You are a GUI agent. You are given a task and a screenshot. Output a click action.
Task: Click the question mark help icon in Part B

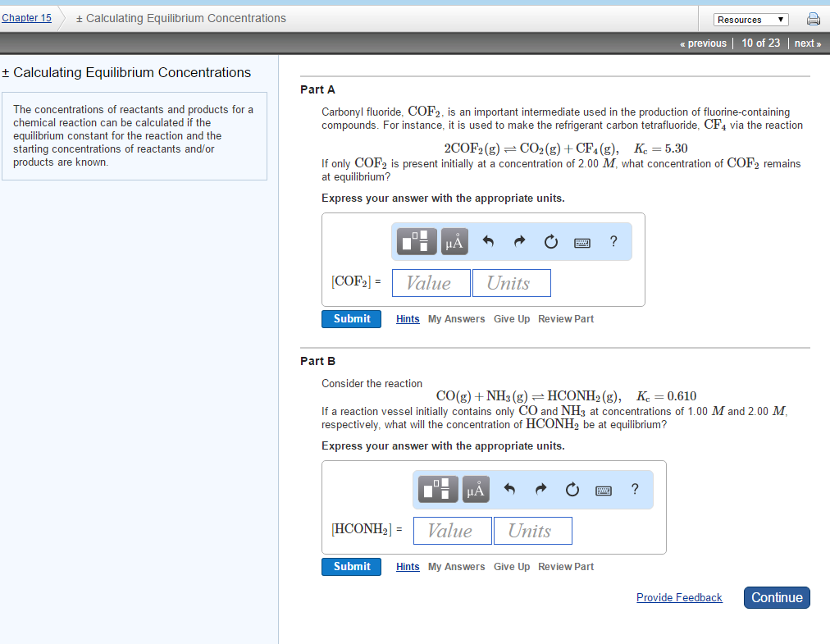click(x=635, y=489)
